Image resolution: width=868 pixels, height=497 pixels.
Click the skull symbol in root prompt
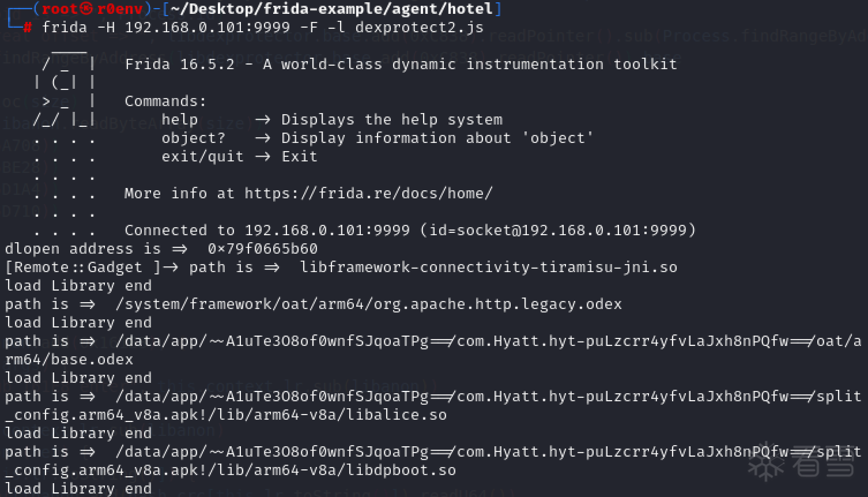pyautogui.click(x=86, y=9)
